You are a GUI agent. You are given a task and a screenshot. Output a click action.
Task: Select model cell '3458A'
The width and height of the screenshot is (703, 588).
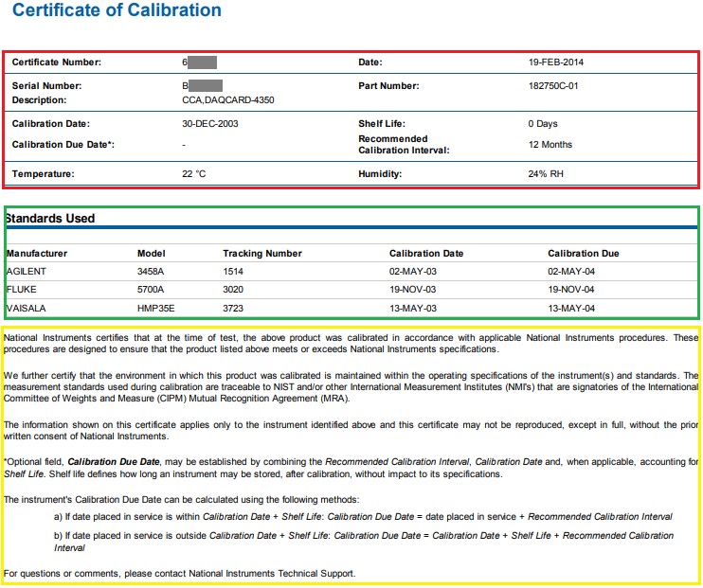pyautogui.click(x=151, y=271)
